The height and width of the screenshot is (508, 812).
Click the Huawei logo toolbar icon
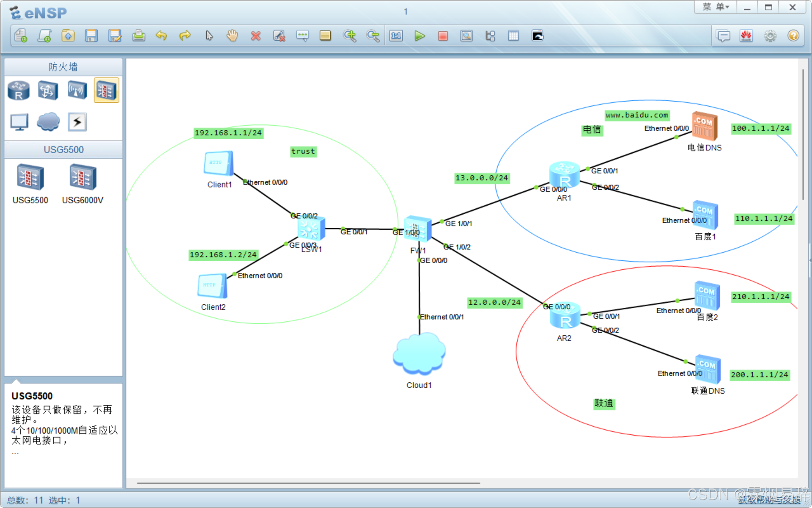tap(746, 36)
